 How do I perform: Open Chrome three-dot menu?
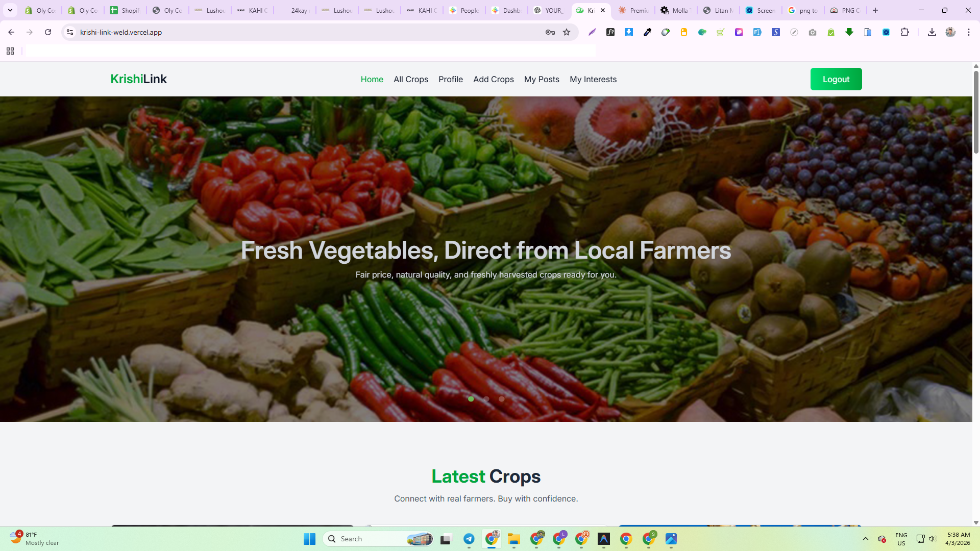point(968,32)
